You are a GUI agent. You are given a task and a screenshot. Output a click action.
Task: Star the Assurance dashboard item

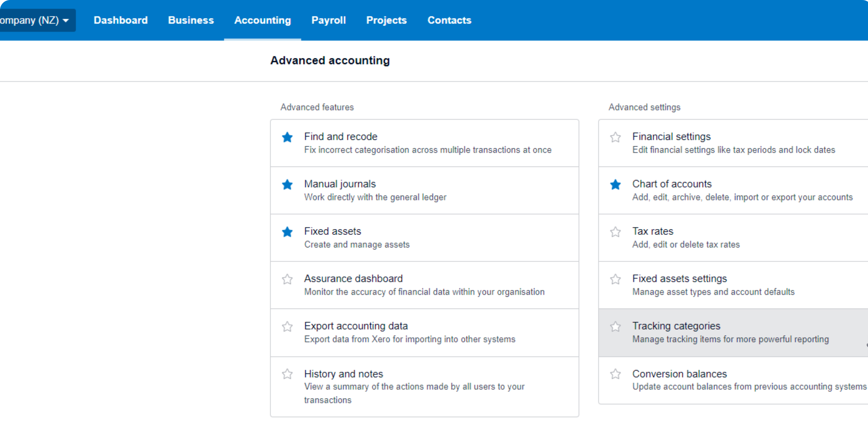287,279
